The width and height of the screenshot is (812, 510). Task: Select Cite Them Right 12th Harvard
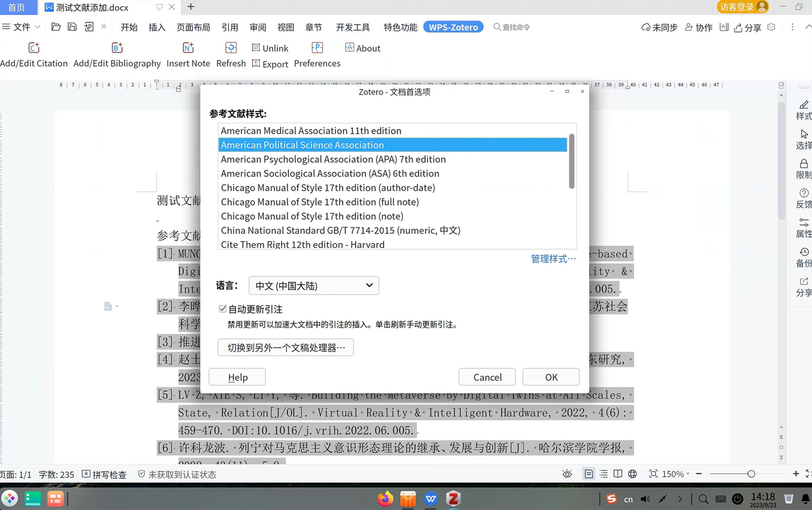pyautogui.click(x=392, y=244)
